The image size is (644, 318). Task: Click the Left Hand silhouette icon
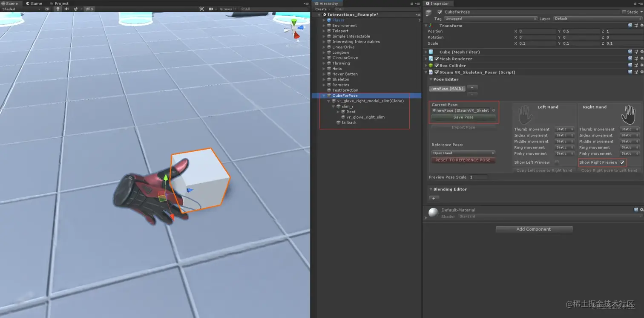tap(525, 115)
